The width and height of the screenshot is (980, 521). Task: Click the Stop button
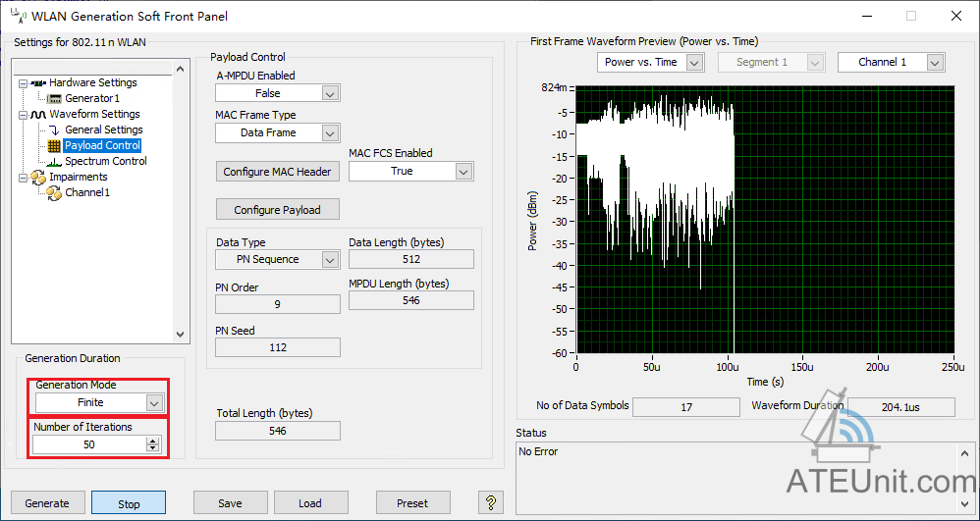(129, 503)
